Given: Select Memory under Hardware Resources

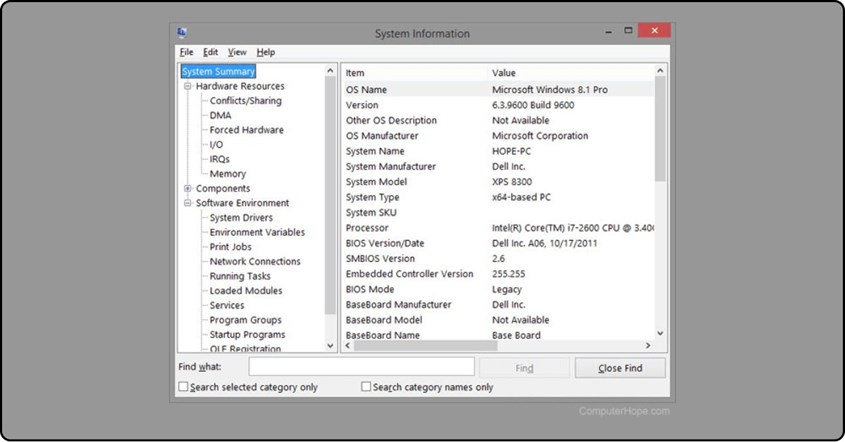Looking at the screenshot, I should pyautogui.click(x=227, y=174).
